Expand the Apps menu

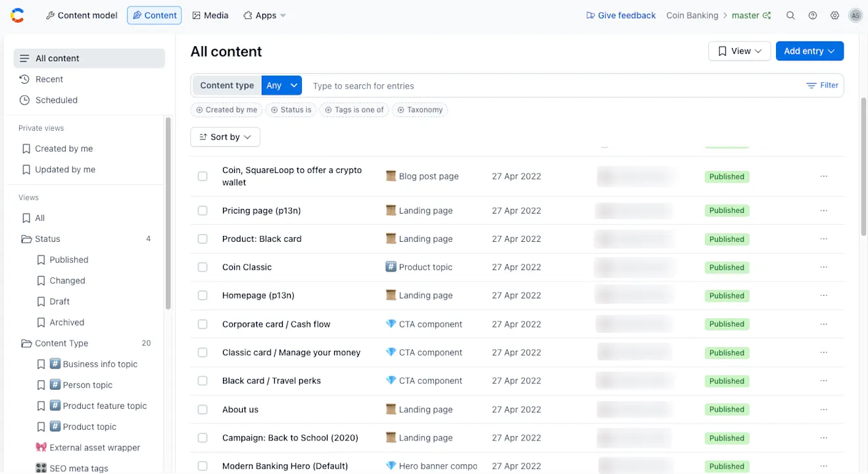click(264, 15)
